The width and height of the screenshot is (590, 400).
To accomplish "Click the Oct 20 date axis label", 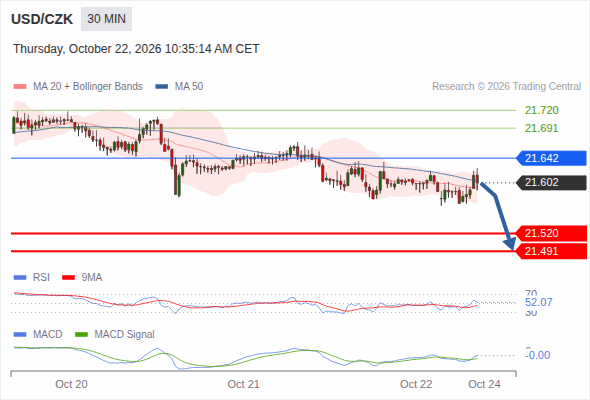I will tap(71, 384).
